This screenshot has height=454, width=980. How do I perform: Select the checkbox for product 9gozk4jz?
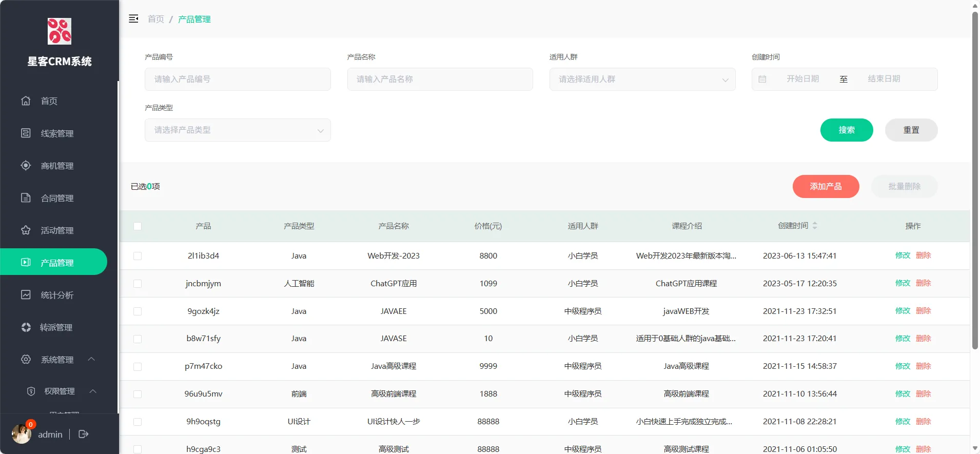pyautogui.click(x=138, y=311)
